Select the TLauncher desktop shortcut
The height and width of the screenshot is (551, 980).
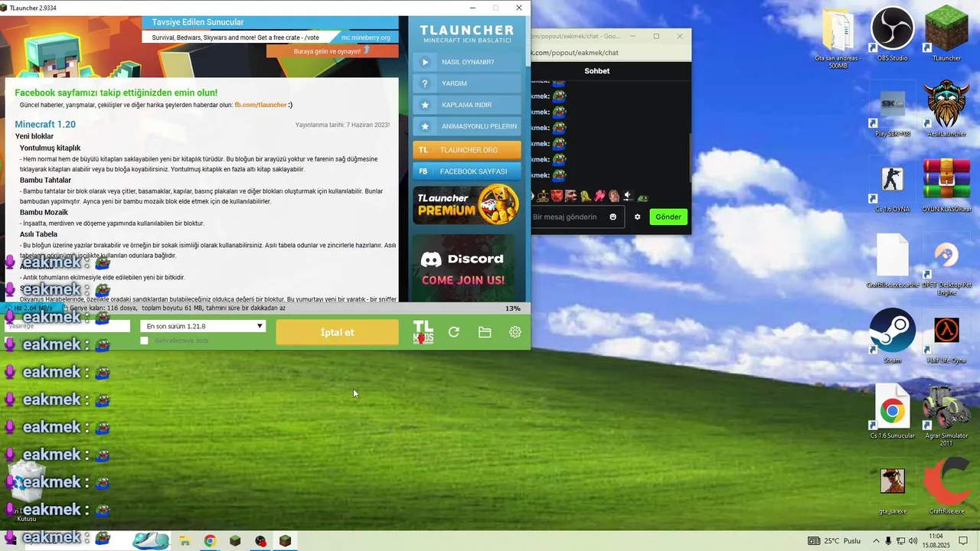point(947,34)
